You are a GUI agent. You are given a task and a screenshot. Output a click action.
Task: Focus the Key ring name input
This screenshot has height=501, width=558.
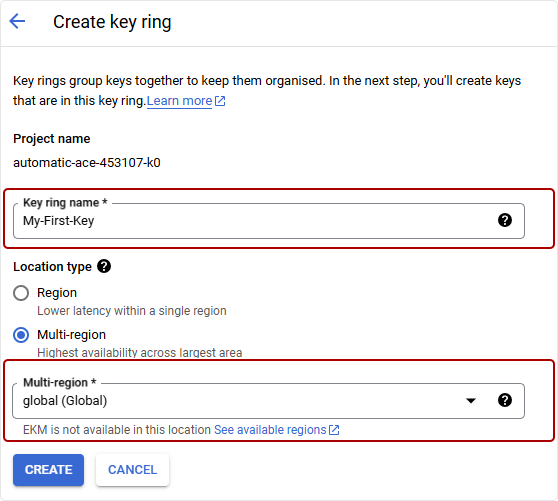tap(269, 221)
